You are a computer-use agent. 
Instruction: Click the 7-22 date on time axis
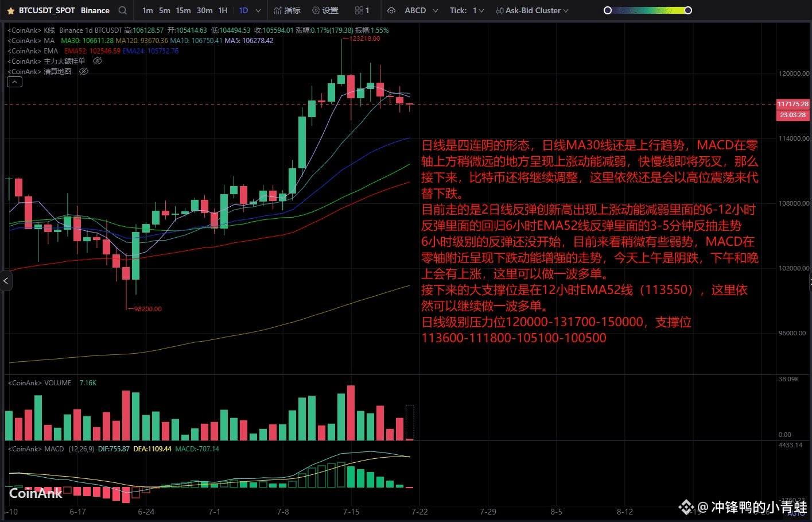pyautogui.click(x=419, y=511)
